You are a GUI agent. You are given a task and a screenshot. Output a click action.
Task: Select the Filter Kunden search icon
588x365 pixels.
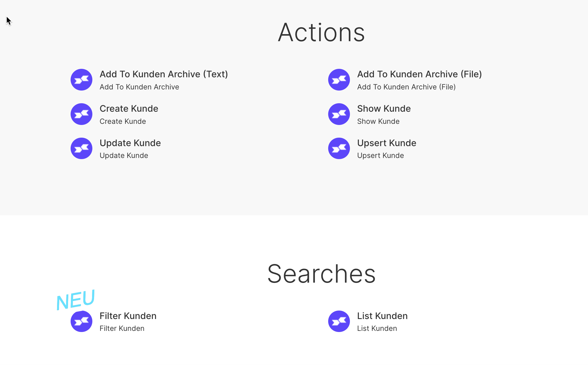point(81,321)
